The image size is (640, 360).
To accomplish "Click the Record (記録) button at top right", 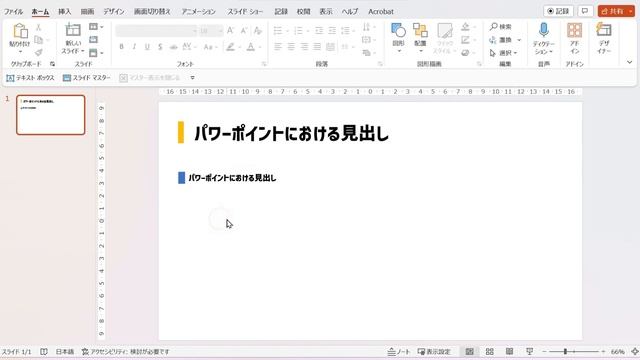I will click(558, 11).
